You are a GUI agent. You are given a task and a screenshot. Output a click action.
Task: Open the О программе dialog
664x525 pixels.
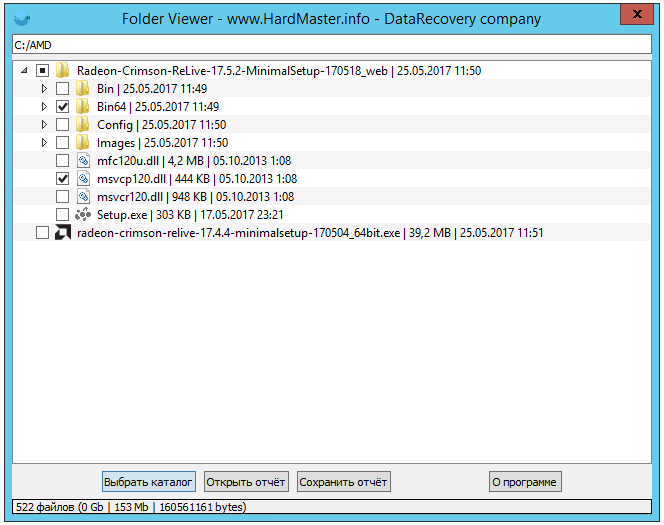point(524,482)
